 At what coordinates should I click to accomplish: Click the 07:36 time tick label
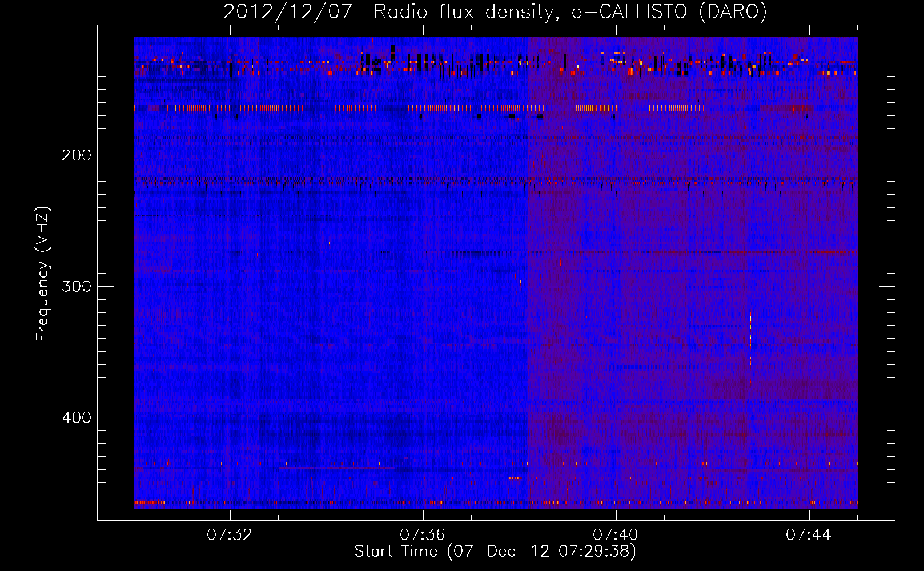pos(423,535)
